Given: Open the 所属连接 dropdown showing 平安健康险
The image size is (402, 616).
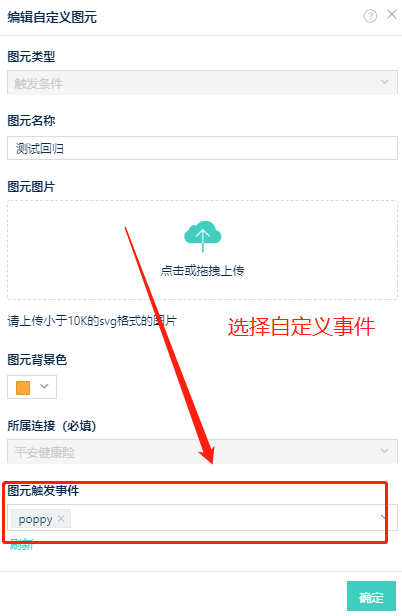Looking at the screenshot, I should click(202, 451).
